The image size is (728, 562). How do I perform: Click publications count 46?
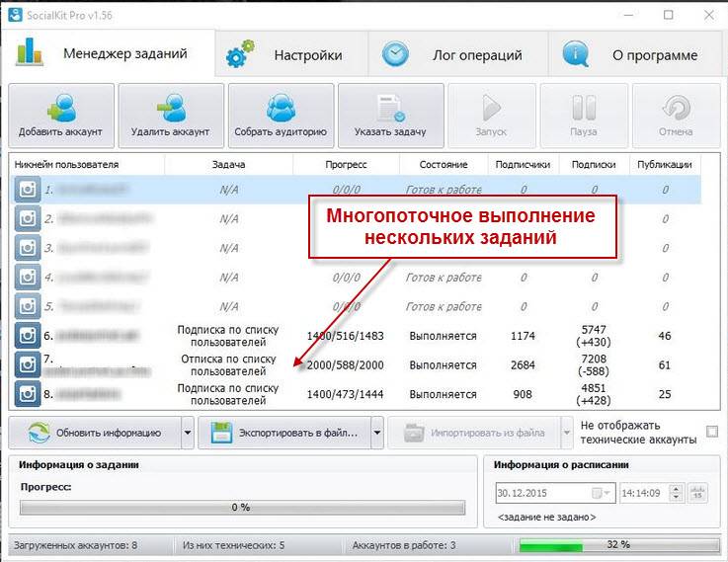(x=665, y=336)
